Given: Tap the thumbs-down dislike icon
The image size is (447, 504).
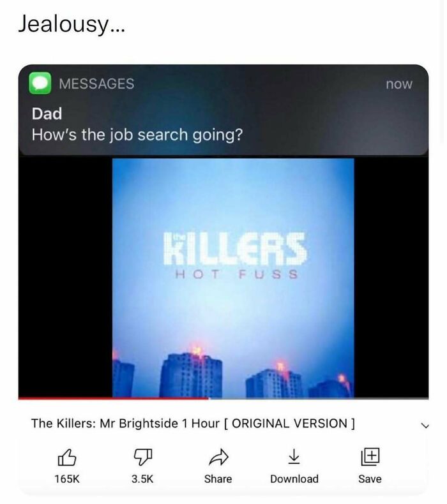Looking at the screenshot, I should [x=142, y=457].
